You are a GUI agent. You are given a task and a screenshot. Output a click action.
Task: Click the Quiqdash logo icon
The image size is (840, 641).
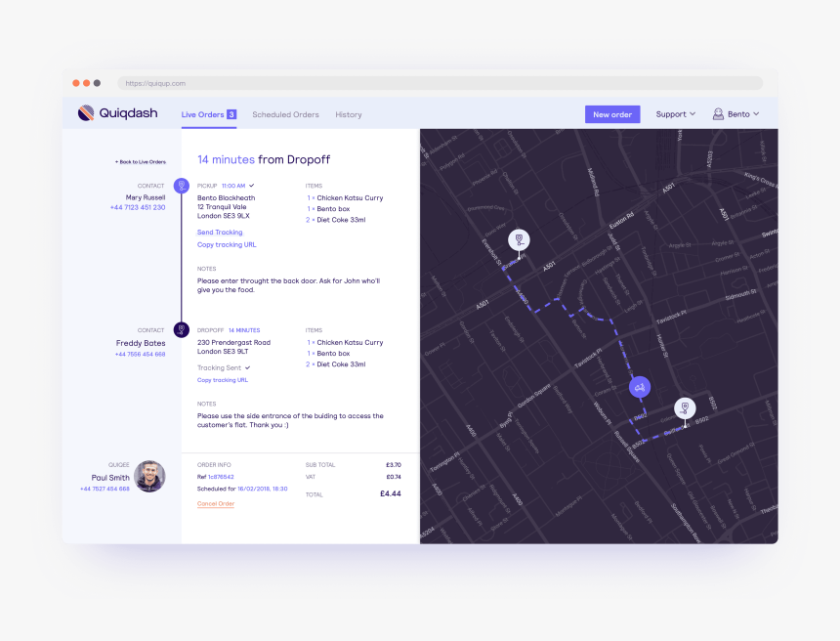[86, 113]
